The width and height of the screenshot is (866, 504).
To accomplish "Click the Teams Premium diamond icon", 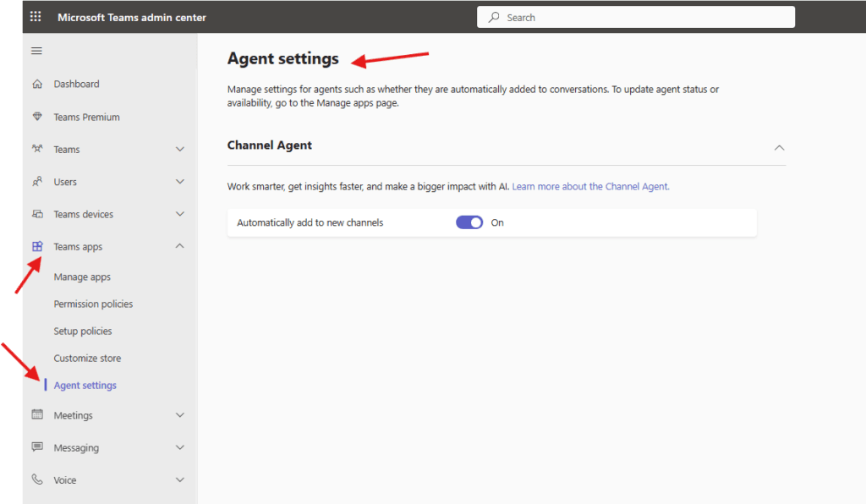I will pyautogui.click(x=36, y=118).
